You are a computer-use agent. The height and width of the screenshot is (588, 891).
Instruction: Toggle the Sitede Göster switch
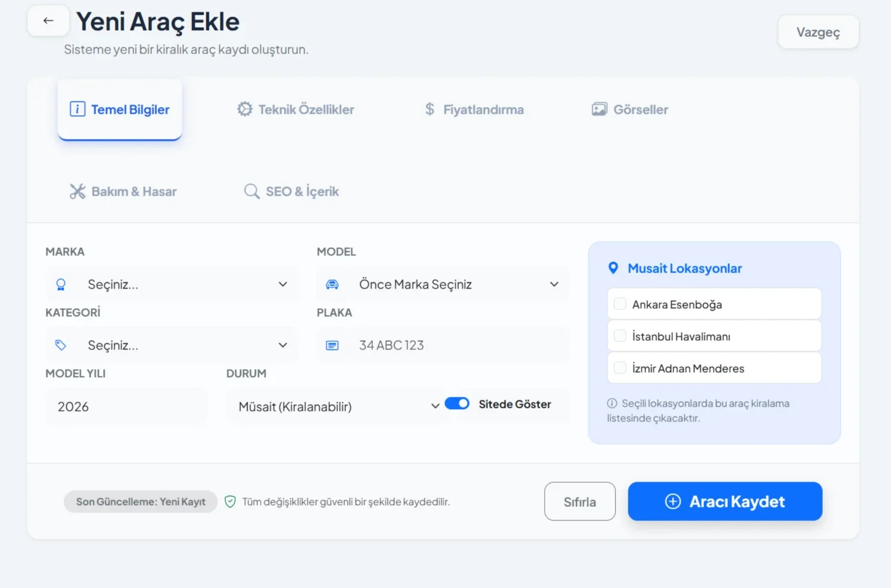[457, 403]
